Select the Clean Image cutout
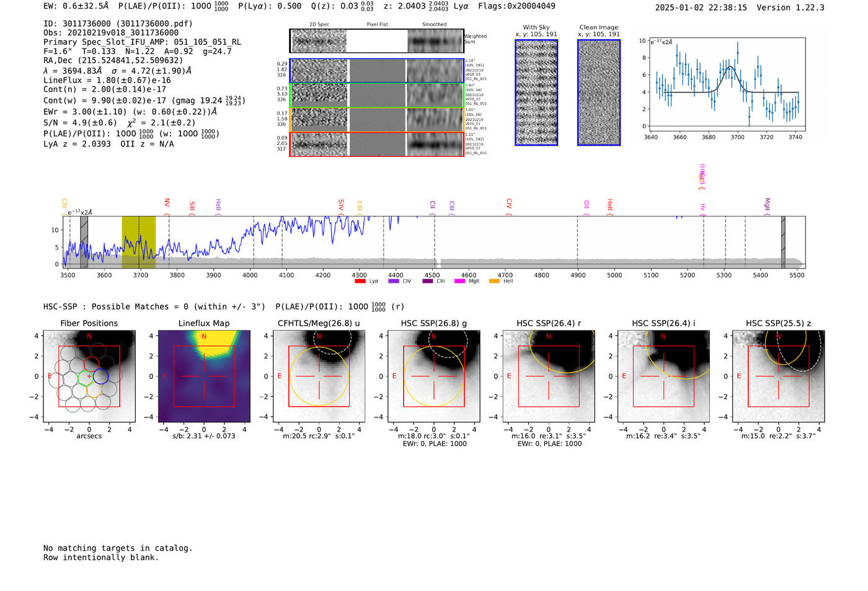This screenshot has width=868, height=591. [x=599, y=92]
